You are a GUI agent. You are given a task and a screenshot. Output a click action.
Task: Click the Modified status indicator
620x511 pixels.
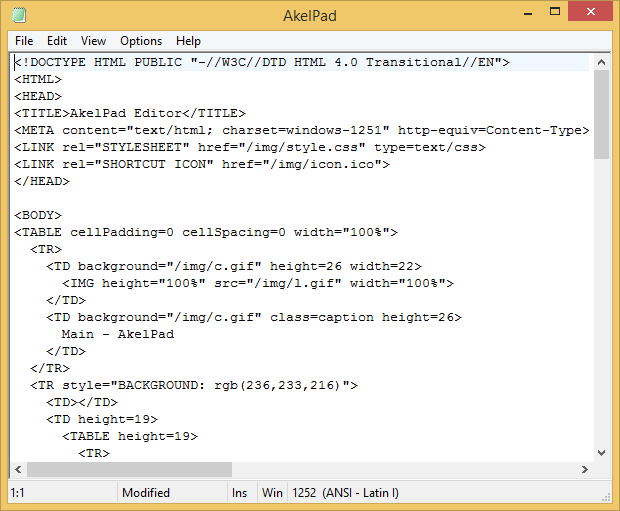click(x=146, y=493)
